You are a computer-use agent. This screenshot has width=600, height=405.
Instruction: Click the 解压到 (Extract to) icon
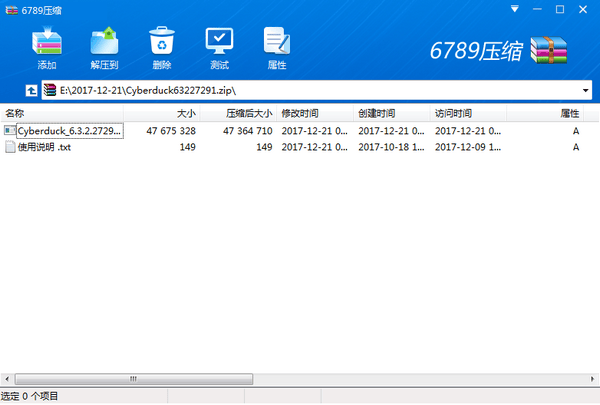(x=104, y=41)
